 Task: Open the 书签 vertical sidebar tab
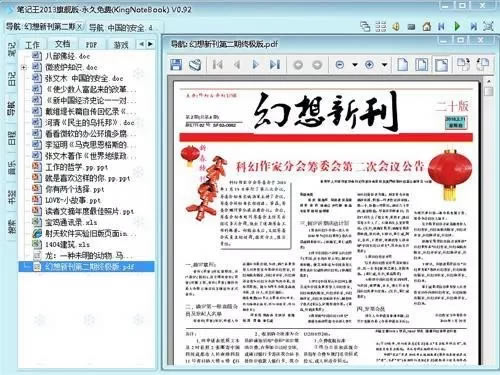click(x=12, y=197)
